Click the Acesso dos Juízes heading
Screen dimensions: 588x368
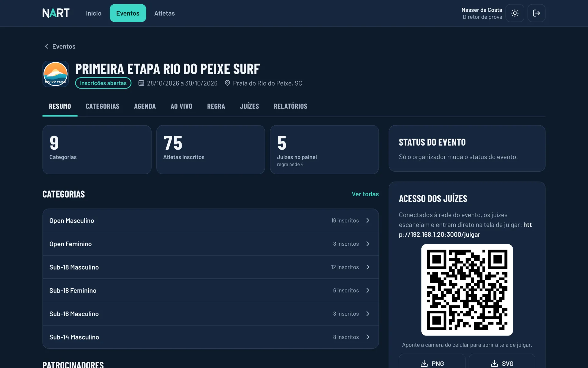click(x=433, y=199)
